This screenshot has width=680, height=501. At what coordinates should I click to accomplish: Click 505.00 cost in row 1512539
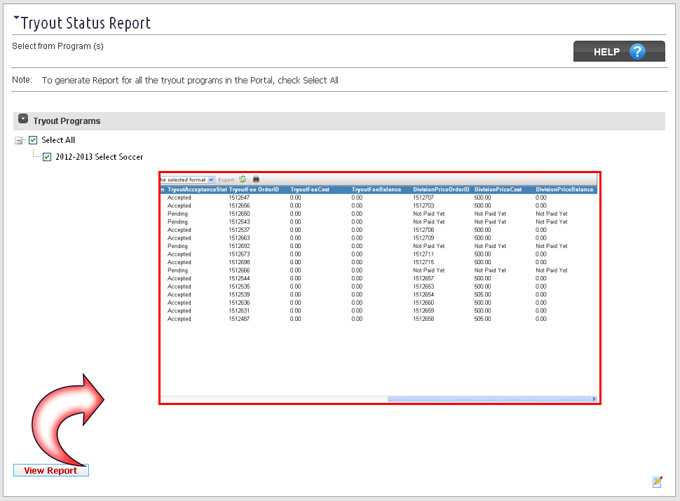(x=483, y=295)
